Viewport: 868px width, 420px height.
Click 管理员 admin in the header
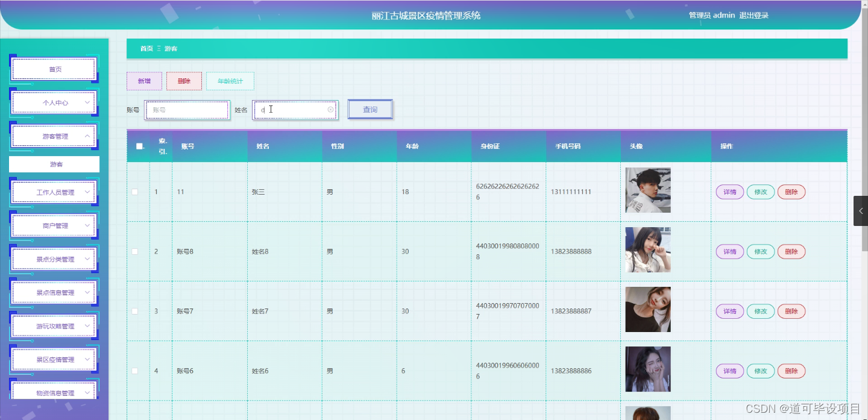point(712,16)
